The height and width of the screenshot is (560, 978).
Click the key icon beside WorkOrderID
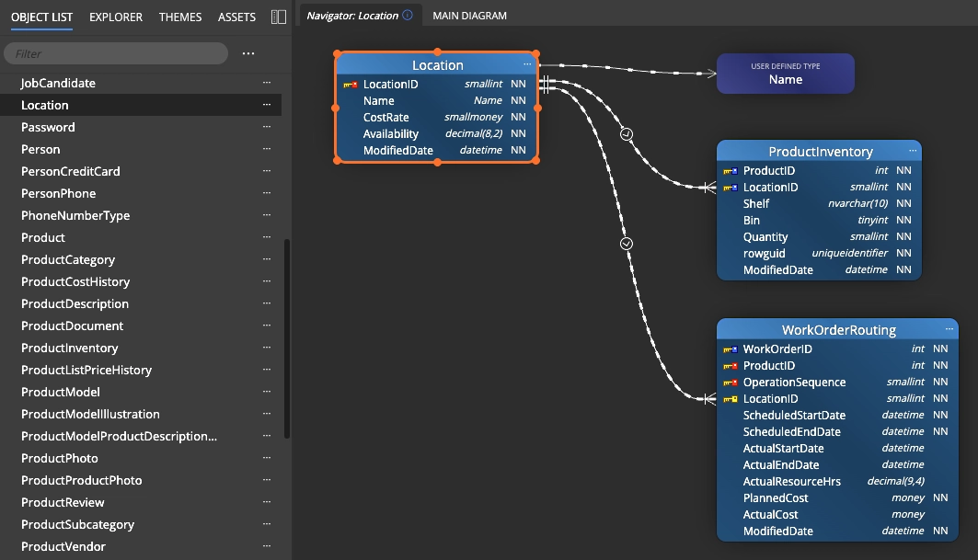[731, 349]
